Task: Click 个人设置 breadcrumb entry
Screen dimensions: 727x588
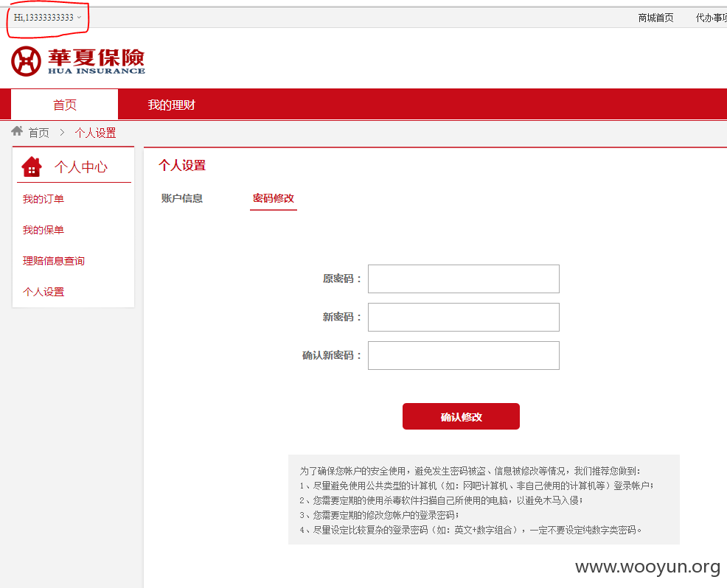Action: (96, 133)
